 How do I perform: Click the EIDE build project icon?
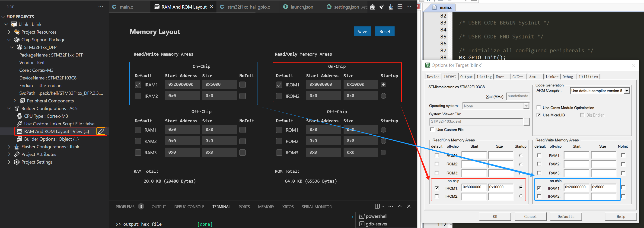tap(373, 7)
